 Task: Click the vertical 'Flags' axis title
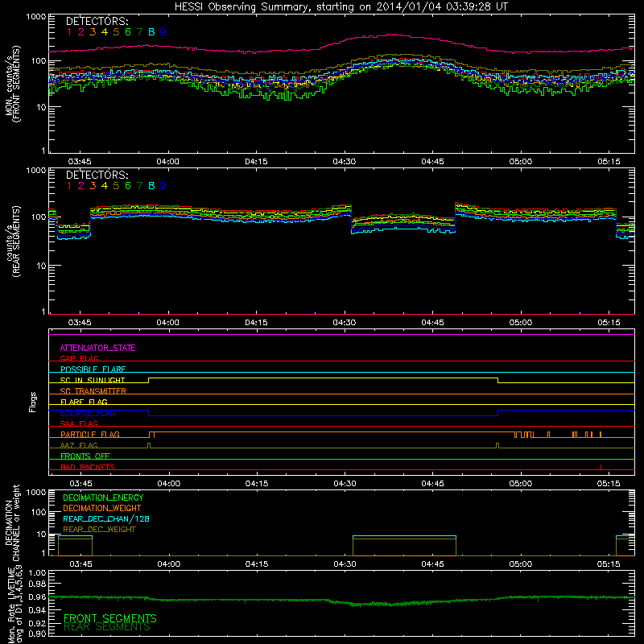[x=33, y=402]
